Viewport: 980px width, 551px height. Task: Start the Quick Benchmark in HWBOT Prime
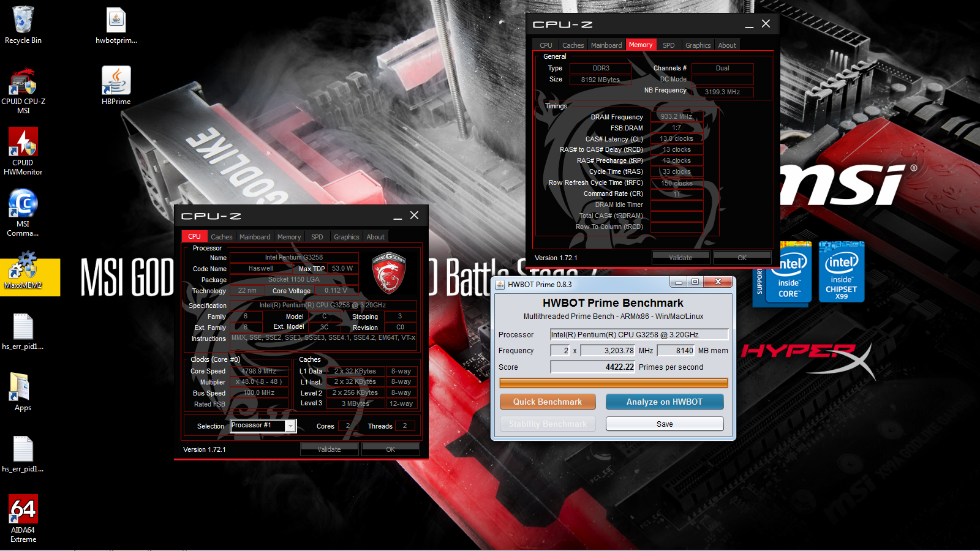click(x=548, y=402)
